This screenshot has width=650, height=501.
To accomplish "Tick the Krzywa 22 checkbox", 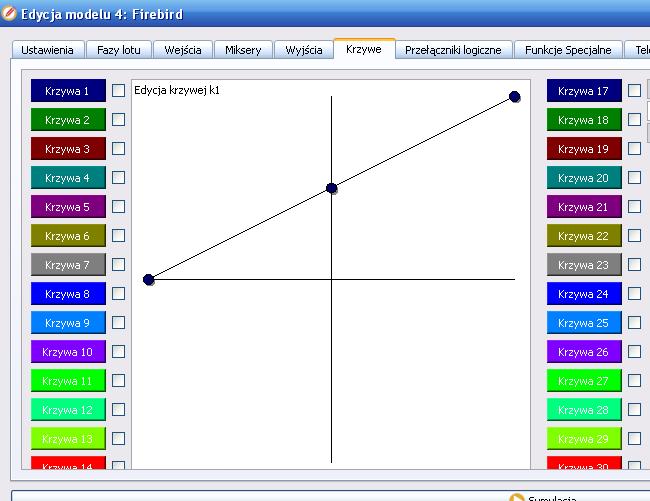I will pyautogui.click(x=635, y=236).
